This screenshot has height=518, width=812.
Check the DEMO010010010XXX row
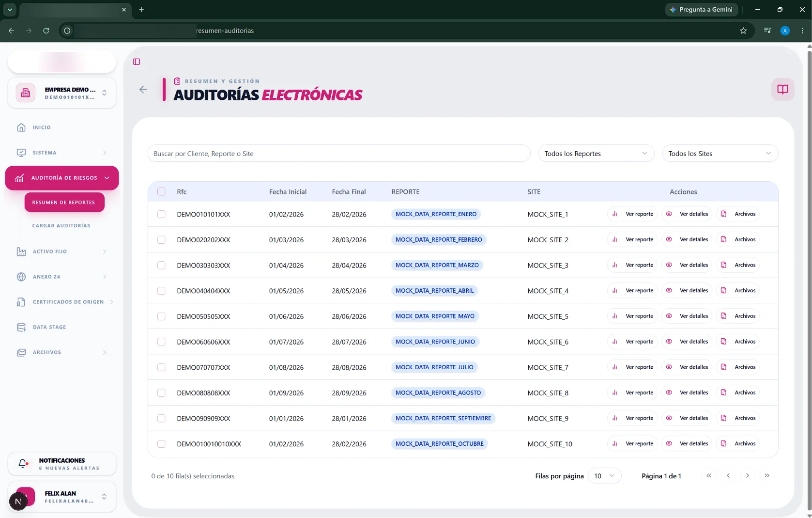click(161, 444)
